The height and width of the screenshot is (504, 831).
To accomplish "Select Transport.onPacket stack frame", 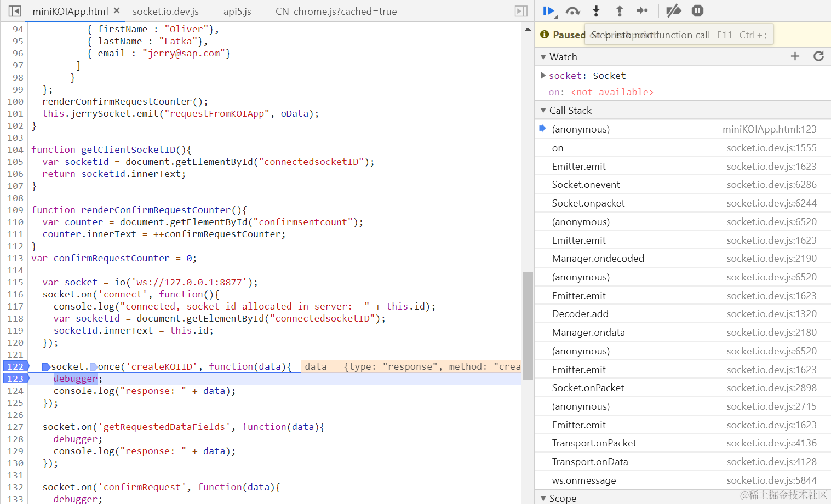I will point(683,443).
